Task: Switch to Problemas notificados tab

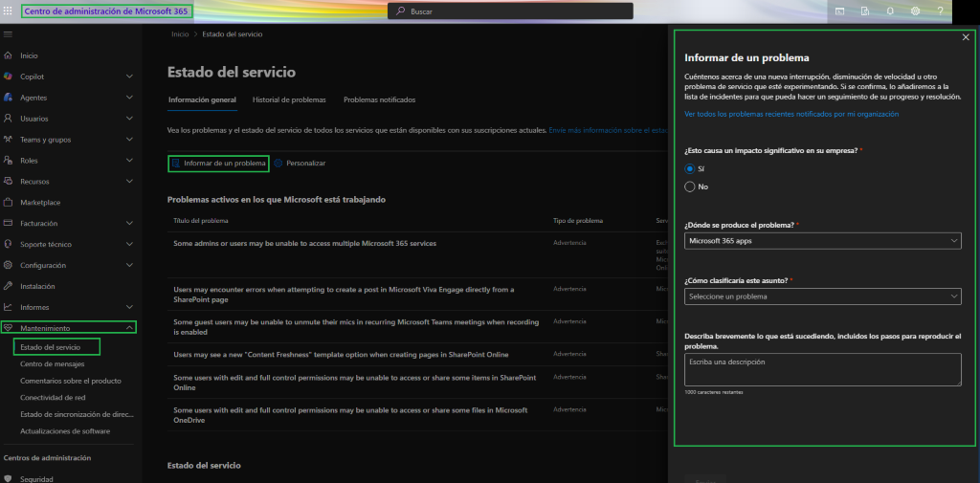Action: pos(379,100)
